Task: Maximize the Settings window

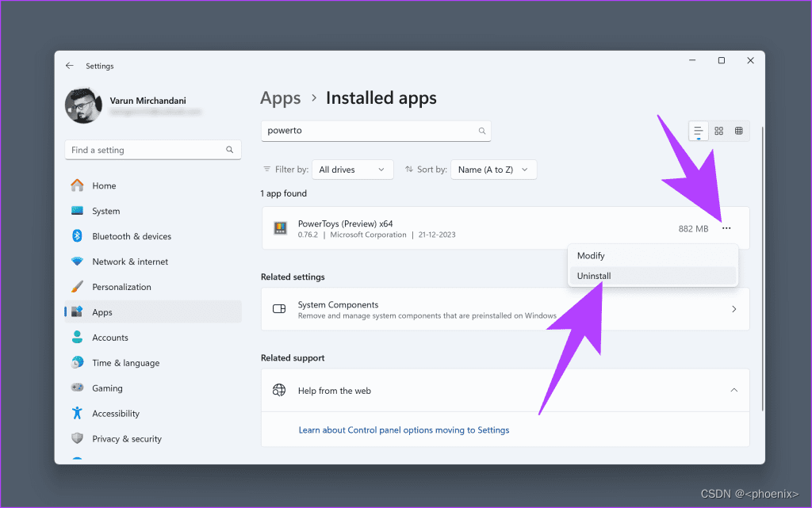Action: click(x=721, y=60)
